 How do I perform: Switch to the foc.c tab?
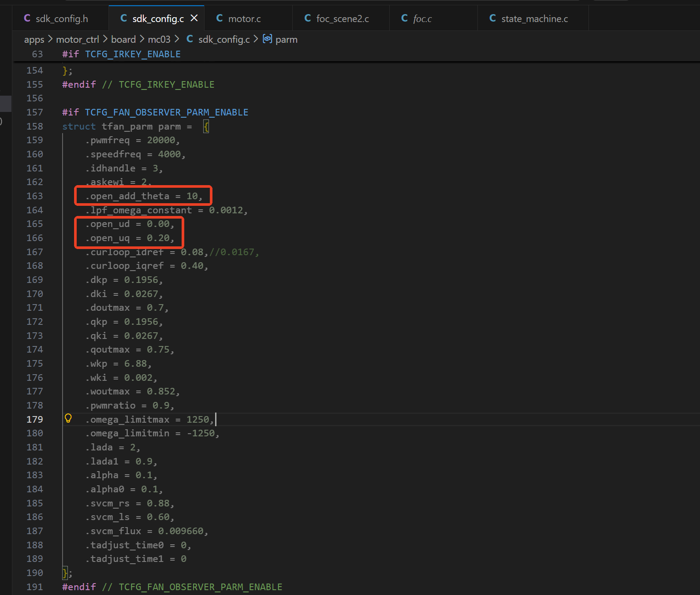(433, 19)
